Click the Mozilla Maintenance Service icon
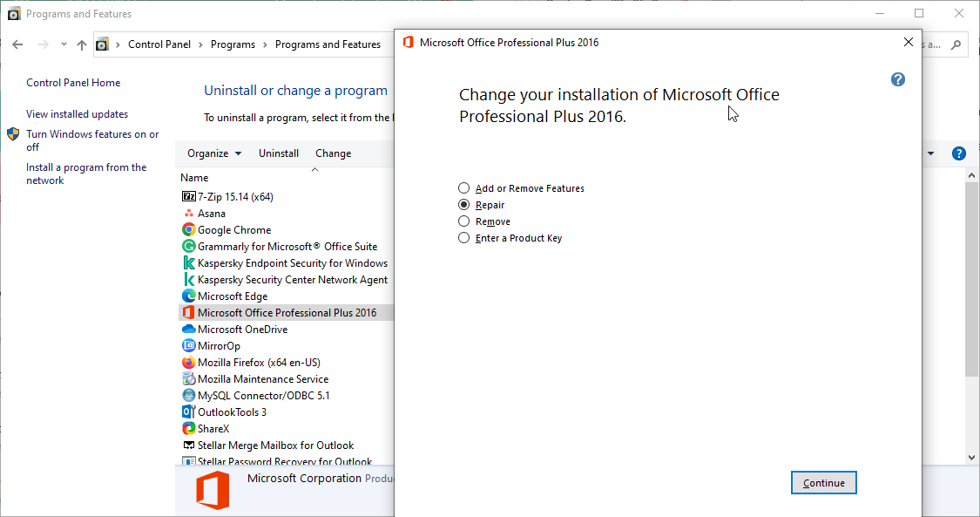 point(188,379)
